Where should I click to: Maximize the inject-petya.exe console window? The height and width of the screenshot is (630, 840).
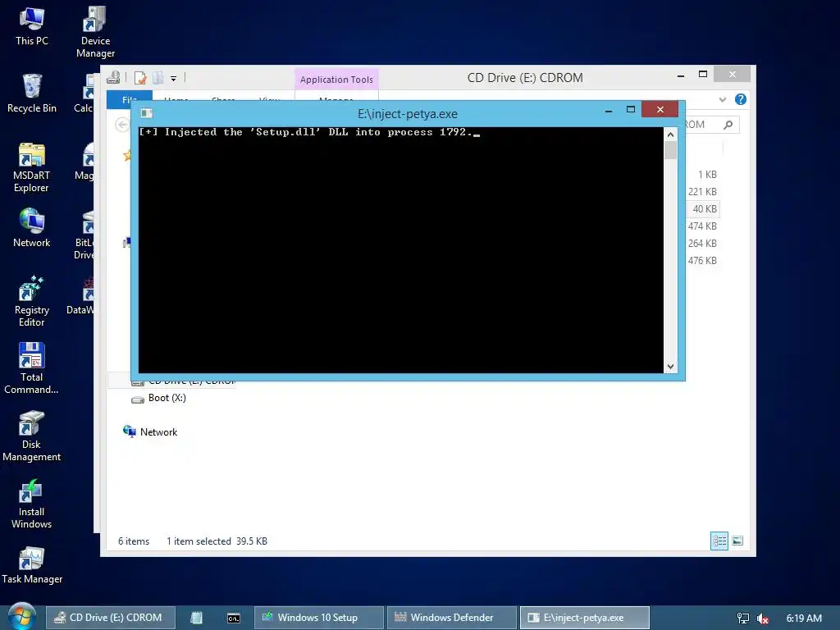coord(631,110)
